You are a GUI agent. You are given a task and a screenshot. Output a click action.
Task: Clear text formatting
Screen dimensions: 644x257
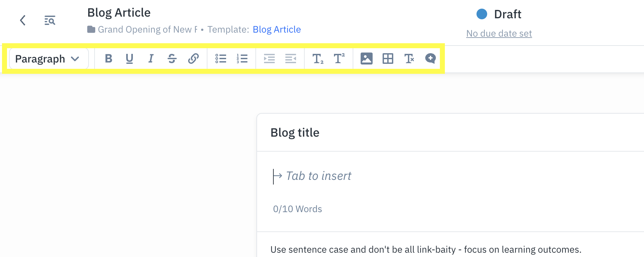[x=409, y=59]
